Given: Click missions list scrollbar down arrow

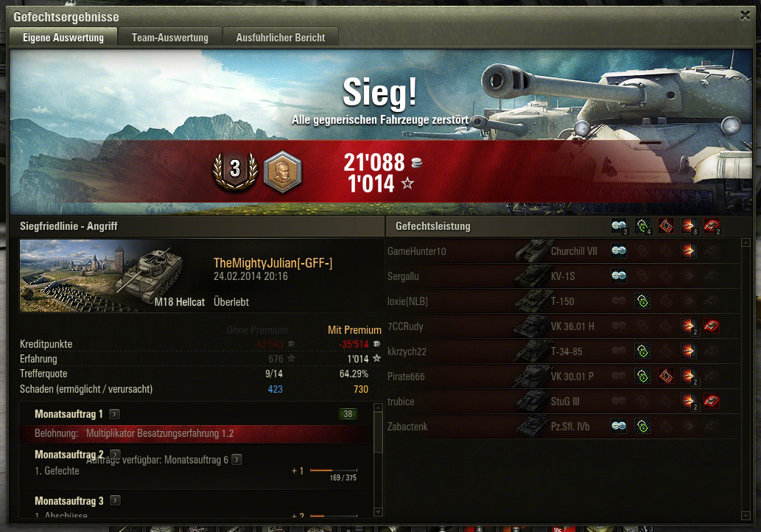Looking at the screenshot, I should click(x=379, y=512).
